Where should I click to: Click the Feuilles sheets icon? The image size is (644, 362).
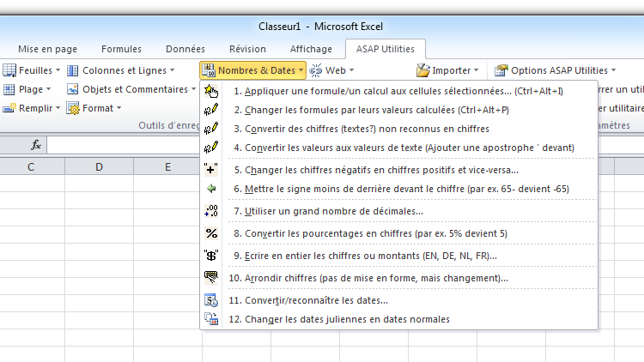9,70
